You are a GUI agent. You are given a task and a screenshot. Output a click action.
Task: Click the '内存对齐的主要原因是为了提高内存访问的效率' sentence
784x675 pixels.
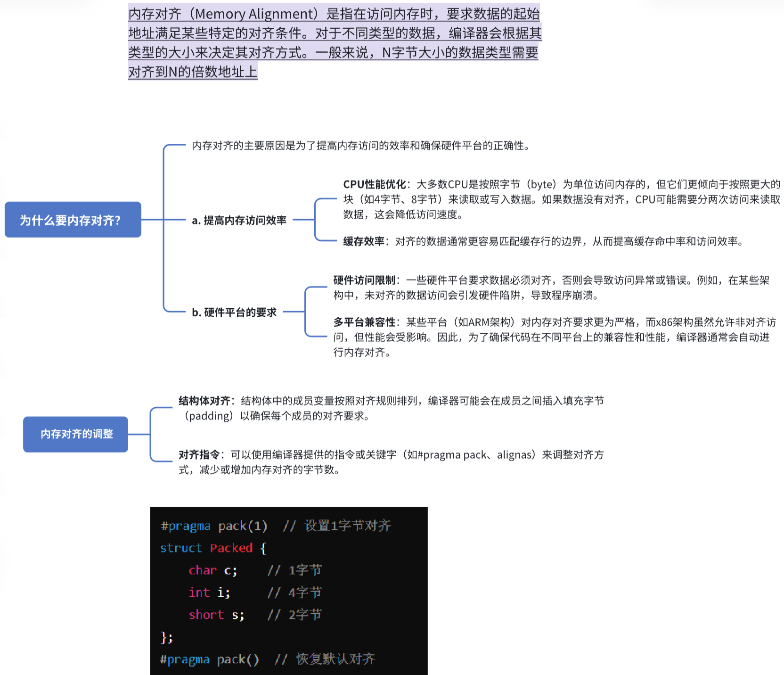(361, 146)
